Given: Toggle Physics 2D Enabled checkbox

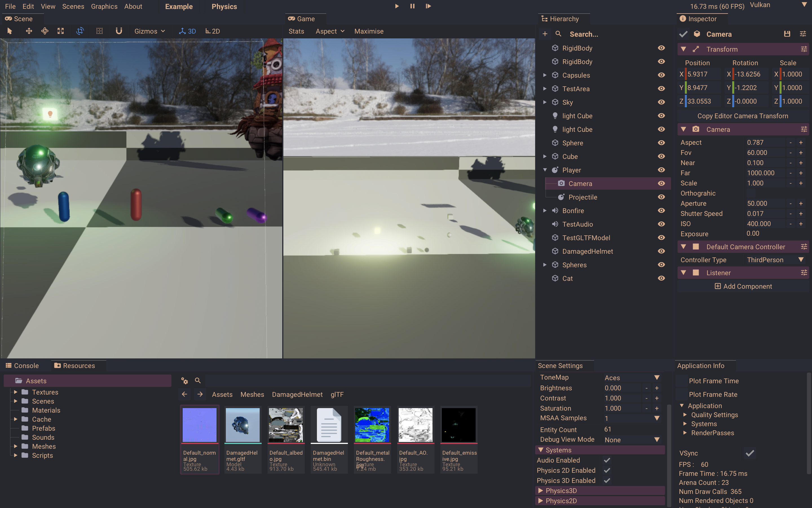Looking at the screenshot, I should [607, 470].
